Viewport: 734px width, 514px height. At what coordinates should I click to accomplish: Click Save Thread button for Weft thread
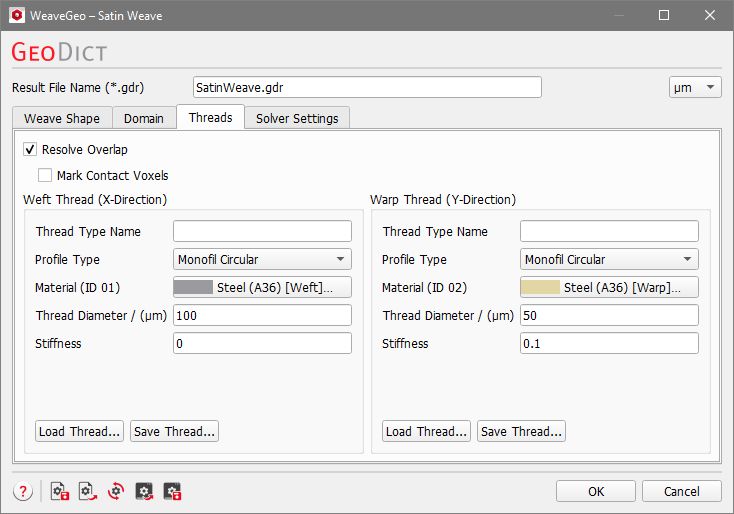click(x=174, y=431)
